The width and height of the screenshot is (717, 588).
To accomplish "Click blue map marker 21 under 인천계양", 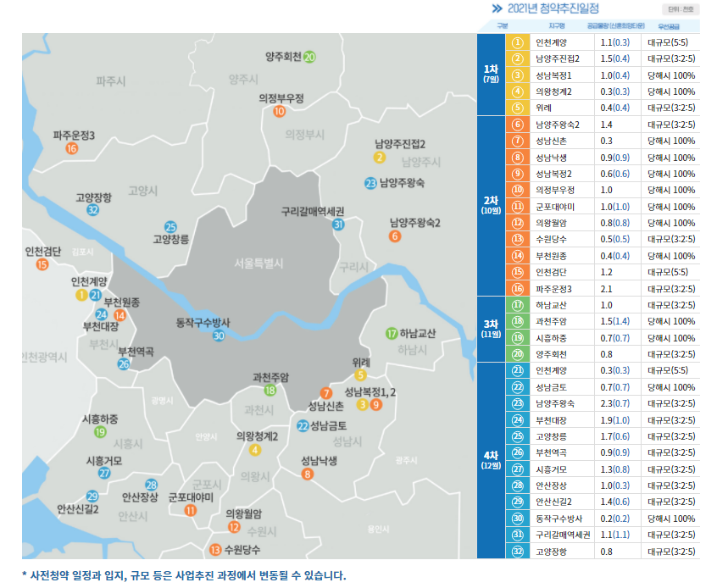I will 95,295.
